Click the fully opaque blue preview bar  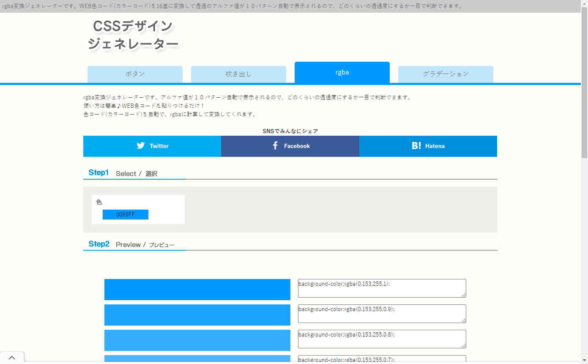pyautogui.click(x=197, y=290)
